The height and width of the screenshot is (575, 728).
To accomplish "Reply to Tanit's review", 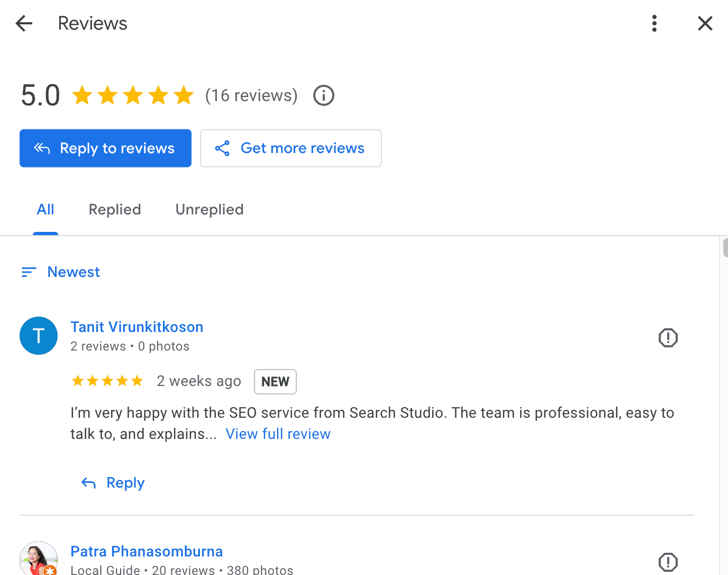I will tap(113, 483).
